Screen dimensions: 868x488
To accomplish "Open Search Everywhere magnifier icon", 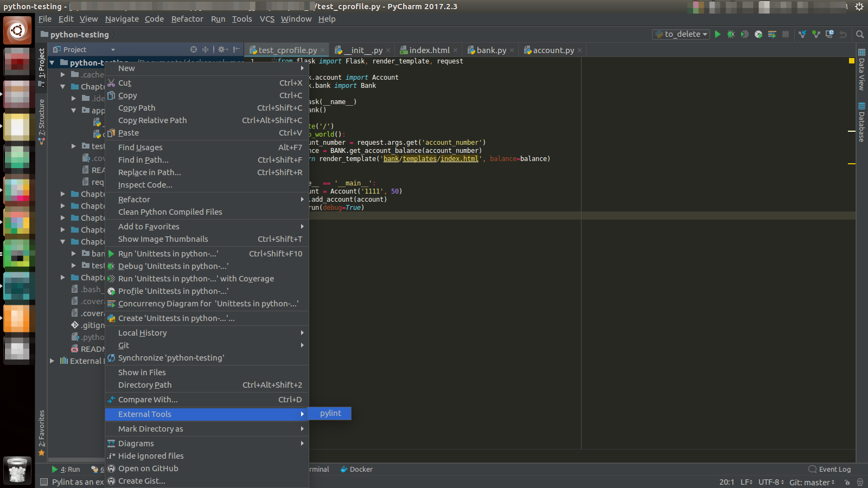I will click(860, 34).
